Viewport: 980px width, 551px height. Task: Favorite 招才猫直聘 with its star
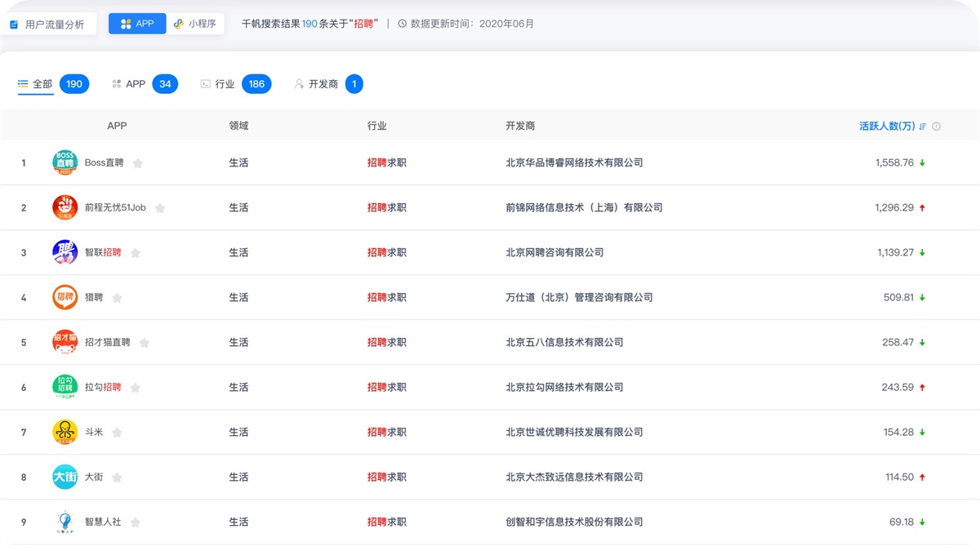(145, 343)
